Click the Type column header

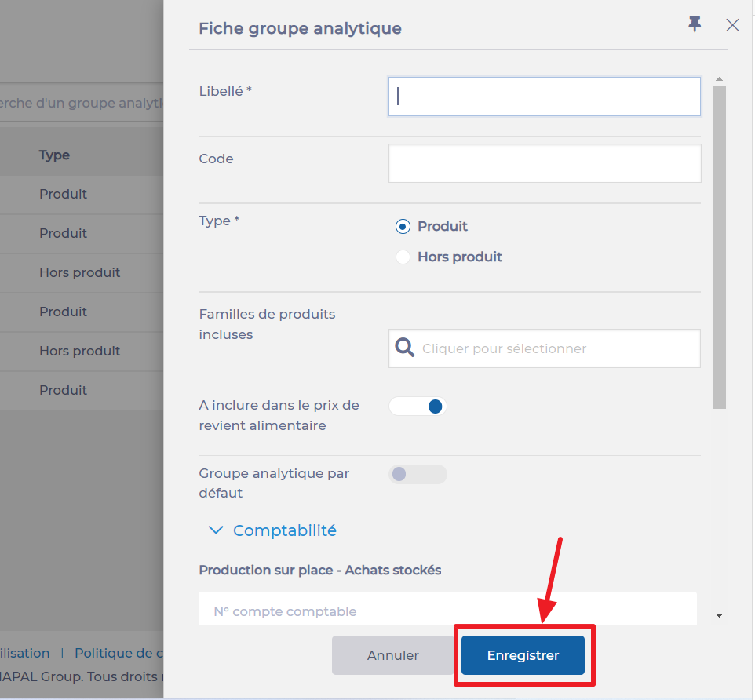(x=54, y=155)
